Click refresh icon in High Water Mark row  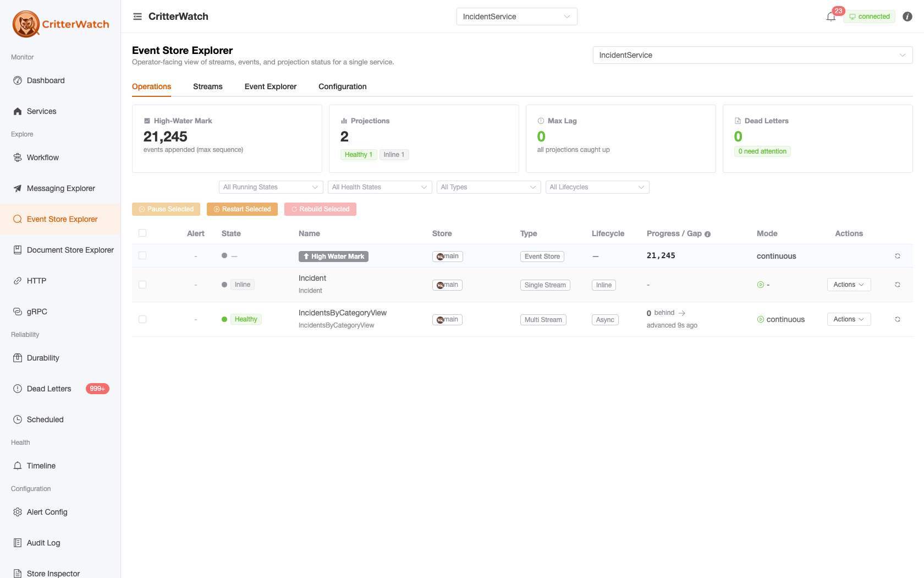point(898,256)
